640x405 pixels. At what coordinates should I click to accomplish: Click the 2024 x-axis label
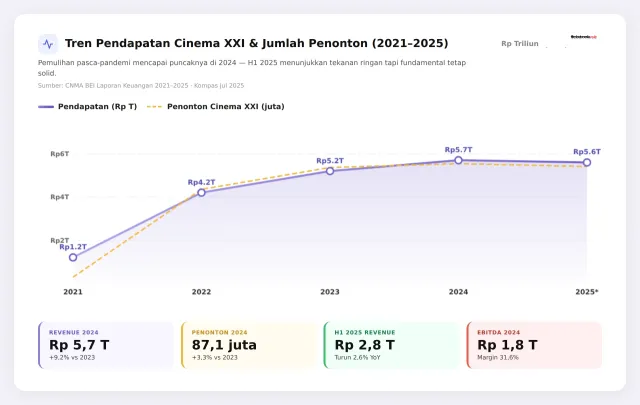(x=458, y=292)
